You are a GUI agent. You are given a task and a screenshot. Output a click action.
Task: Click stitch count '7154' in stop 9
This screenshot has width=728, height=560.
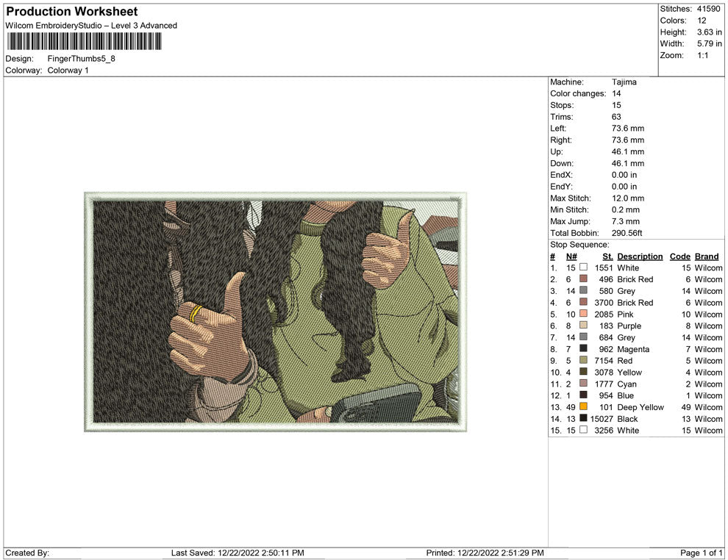pyautogui.click(x=604, y=361)
